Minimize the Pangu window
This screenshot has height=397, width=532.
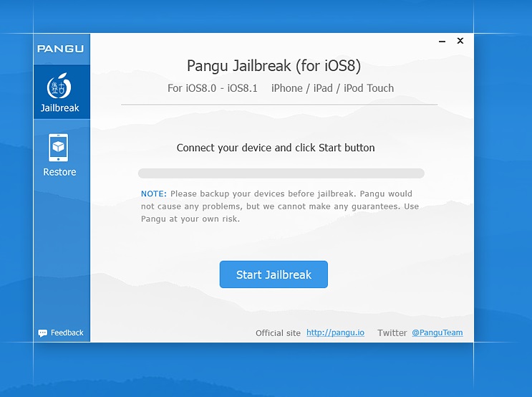(x=442, y=42)
